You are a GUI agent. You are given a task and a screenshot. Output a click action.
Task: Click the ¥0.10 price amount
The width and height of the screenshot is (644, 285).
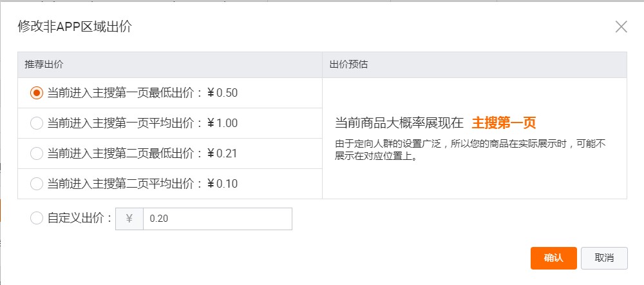coord(223,184)
